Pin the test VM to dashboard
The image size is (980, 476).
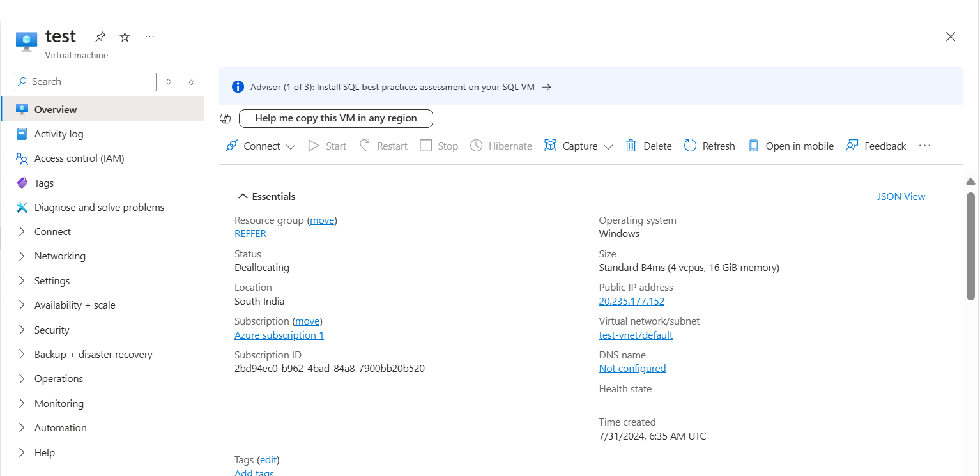tap(100, 37)
